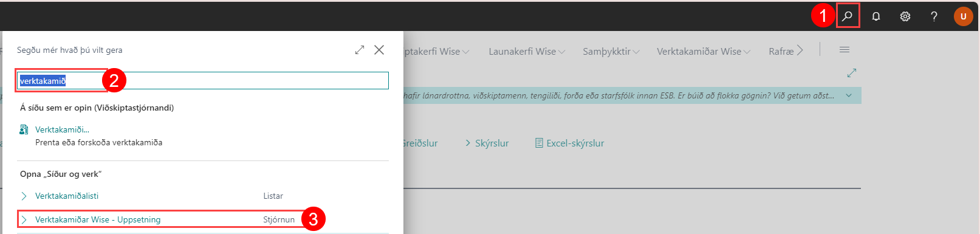Click the Verktakamiði report icon
The width and height of the screenshot is (980, 234).
[x=24, y=129]
